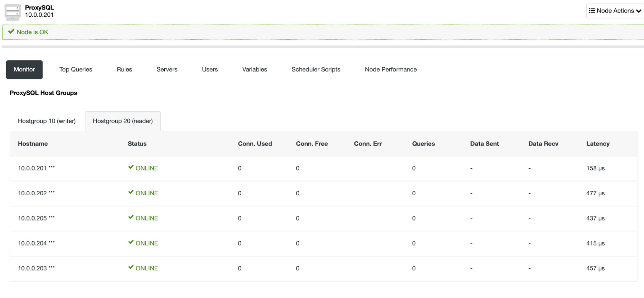The image size is (644, 298).
Task: Click the Latency column header
Action: click(x=598, y=144)
